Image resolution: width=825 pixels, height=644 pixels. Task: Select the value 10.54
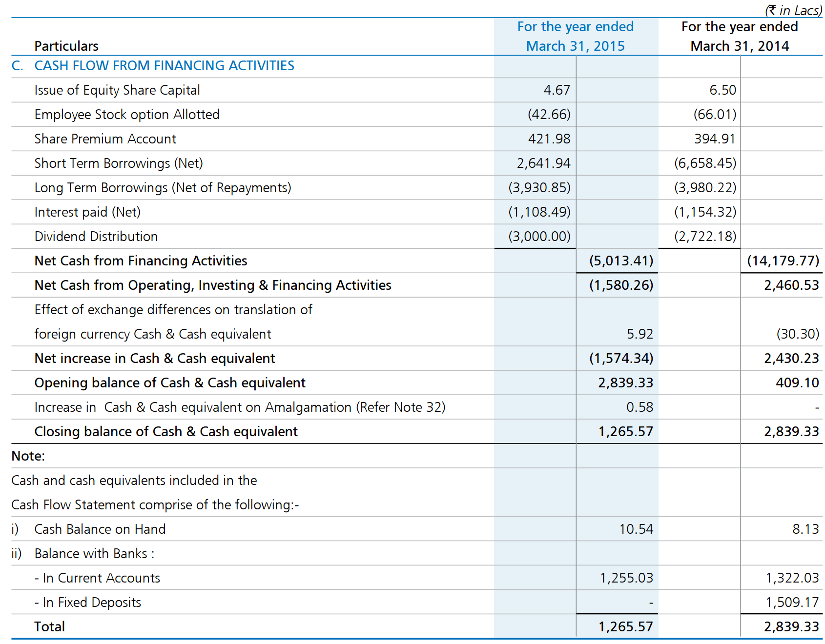click(x=636, y=529)
